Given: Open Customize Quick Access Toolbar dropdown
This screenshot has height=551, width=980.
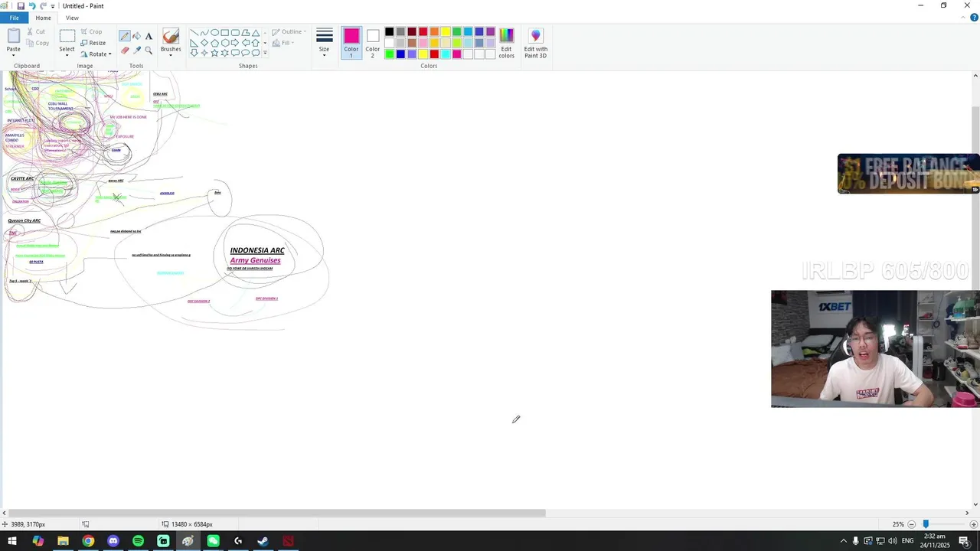Looking at the screenshot, I should [53, 6].
